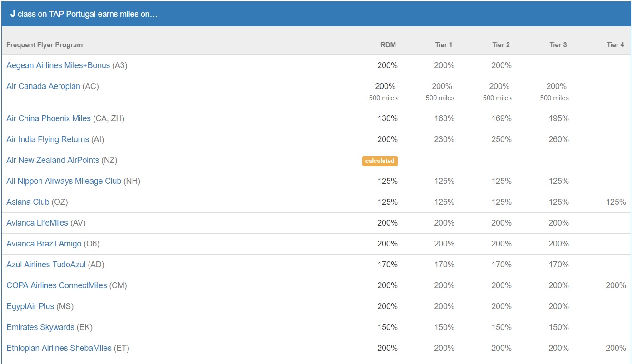Viewport: 632px width, 364px height.
Task: Open Air Canada Aeroplan program link
Action: (43, 86)
